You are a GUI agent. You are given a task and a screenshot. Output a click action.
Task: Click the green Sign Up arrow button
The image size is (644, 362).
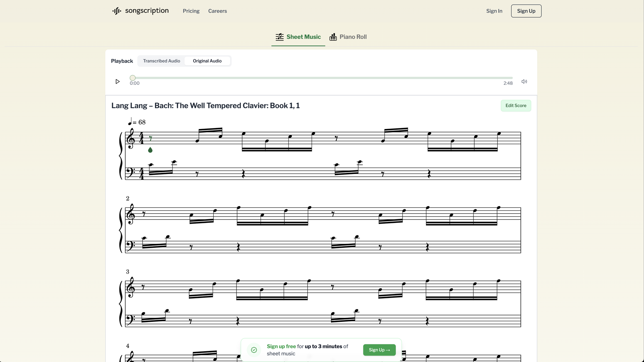coord(379,350)
